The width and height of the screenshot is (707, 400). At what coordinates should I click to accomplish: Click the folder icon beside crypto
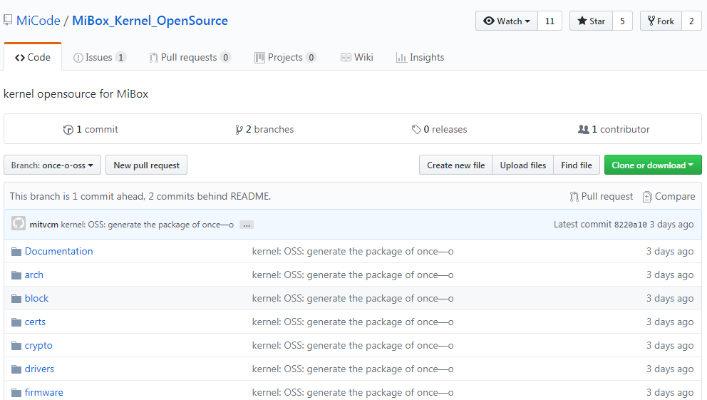pos(16,345)
